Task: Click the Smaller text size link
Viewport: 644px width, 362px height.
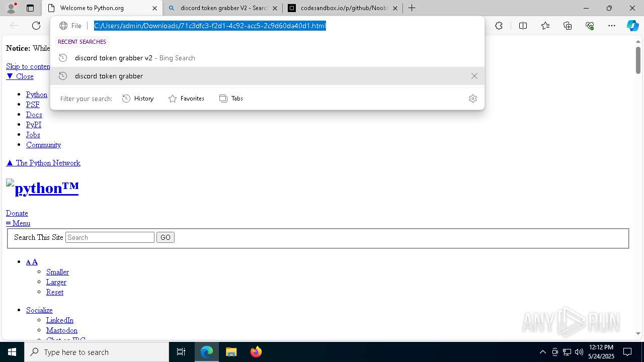Action: (57, 272)
